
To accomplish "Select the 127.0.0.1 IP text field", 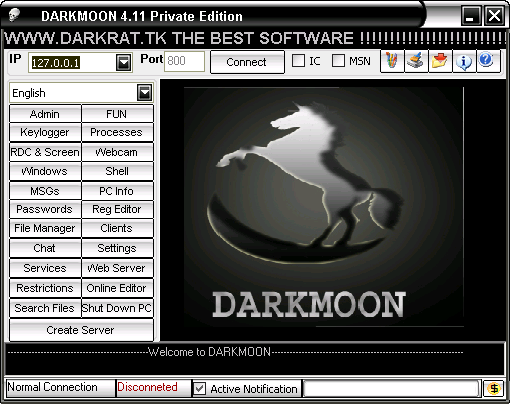I will [72, 62].
